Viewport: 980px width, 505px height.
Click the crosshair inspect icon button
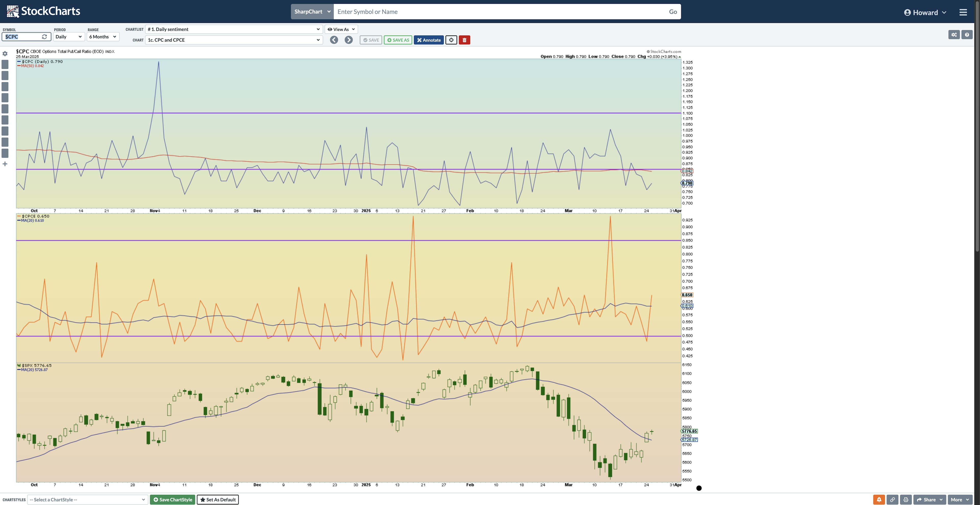click(x=451, y=40)
